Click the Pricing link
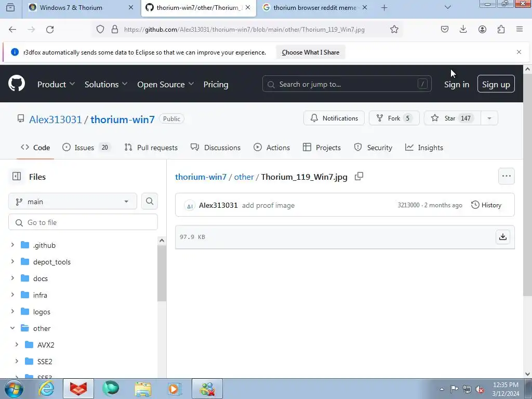532x399 pixels. coord(216,85)
